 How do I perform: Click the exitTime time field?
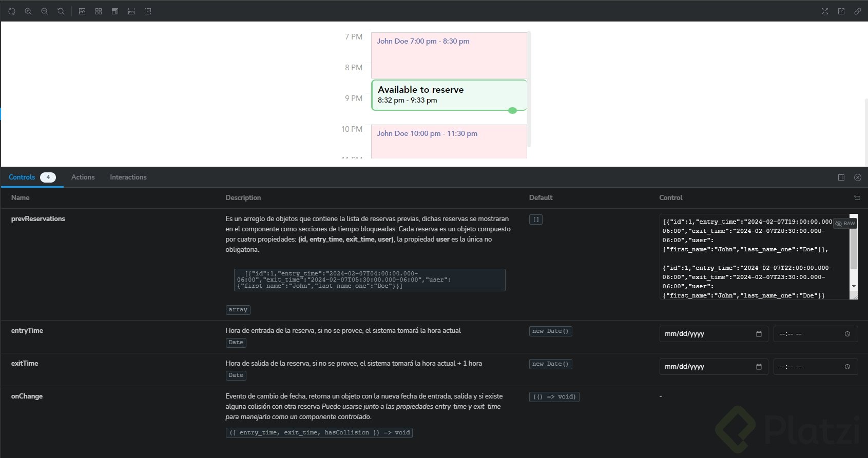click(x=816, y=367)
